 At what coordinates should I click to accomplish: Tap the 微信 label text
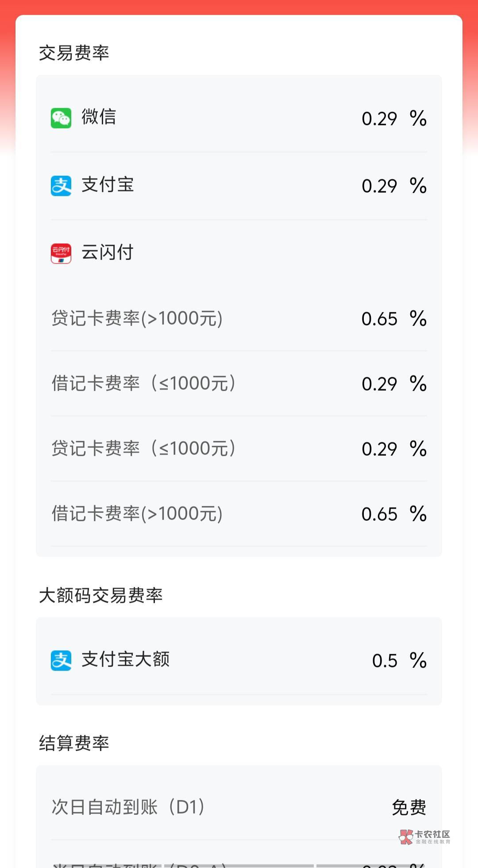pos(99,117)
